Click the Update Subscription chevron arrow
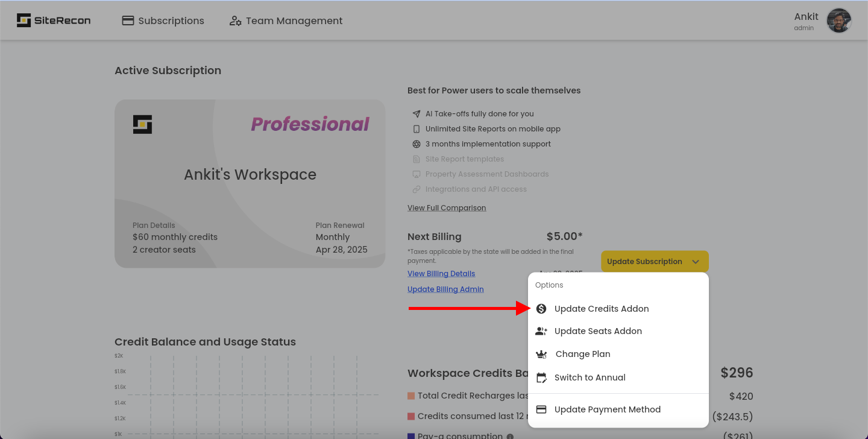This screenshot has height=439, width=868. click(x=696, y=262)
